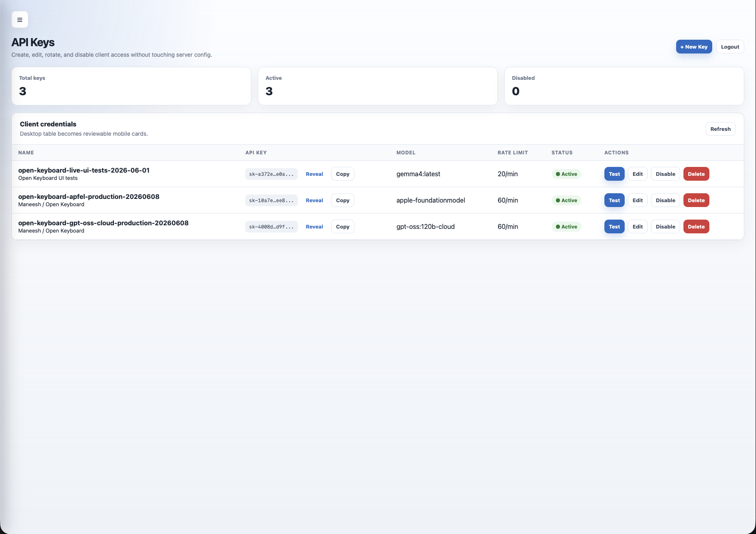This screenshot has height=534, width=756.
Task: Click the sk-10a7e…ee8... key chip
Action: [271, 200]
